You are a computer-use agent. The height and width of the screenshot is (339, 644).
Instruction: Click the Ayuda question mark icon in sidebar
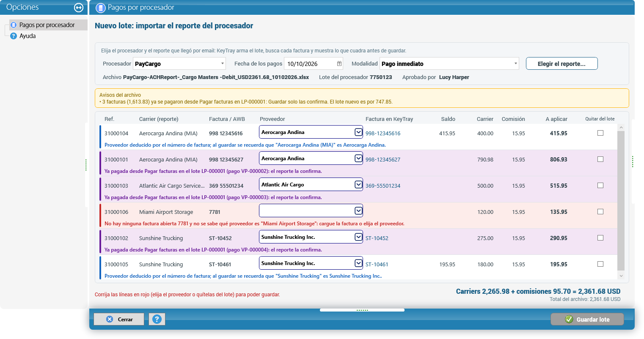pos(14,36)
